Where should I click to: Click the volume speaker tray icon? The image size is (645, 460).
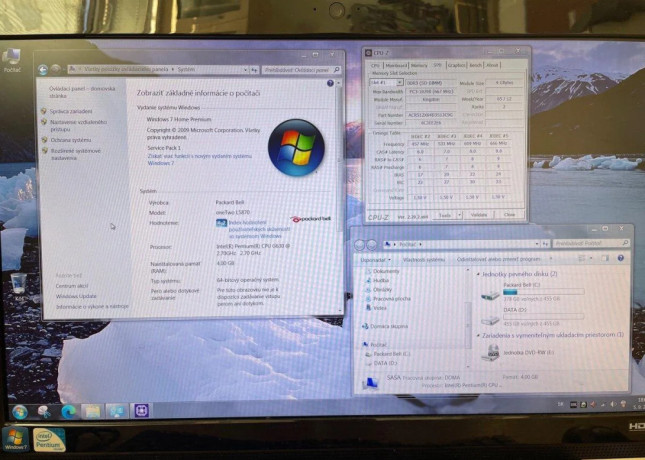coord(613,404)
